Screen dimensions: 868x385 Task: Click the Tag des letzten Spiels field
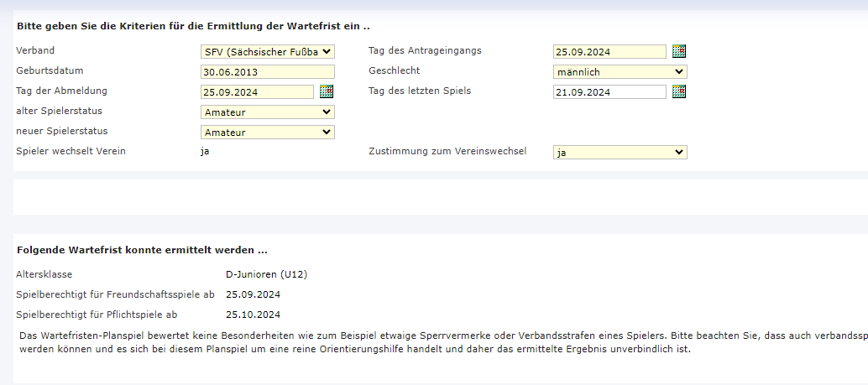(x=609, y=92)
